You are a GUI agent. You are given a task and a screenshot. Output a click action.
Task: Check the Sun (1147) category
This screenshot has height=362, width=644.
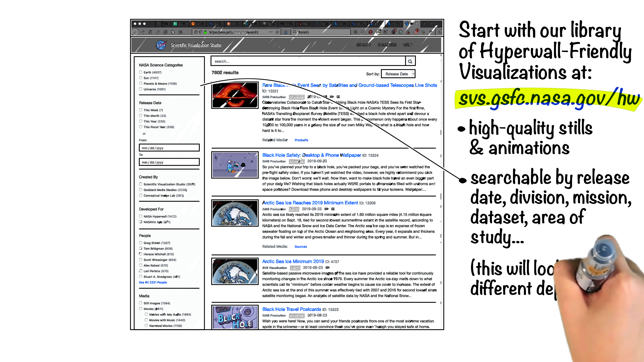point(141,78)
